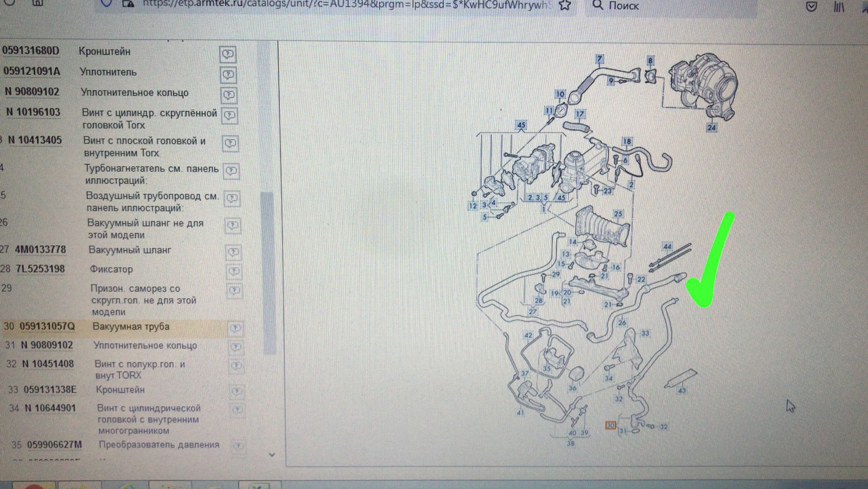
Task: Click the etp.armtek.ru address bar
Action: (x=347, y=5)
